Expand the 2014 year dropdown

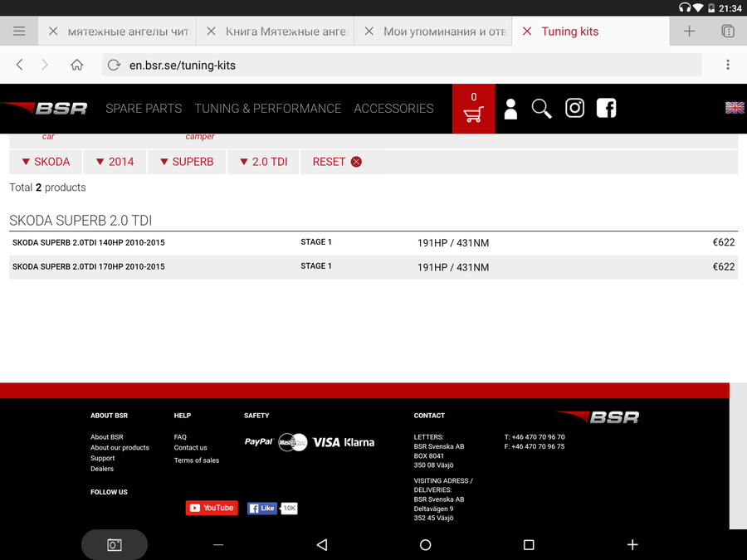tap(115, 162)
